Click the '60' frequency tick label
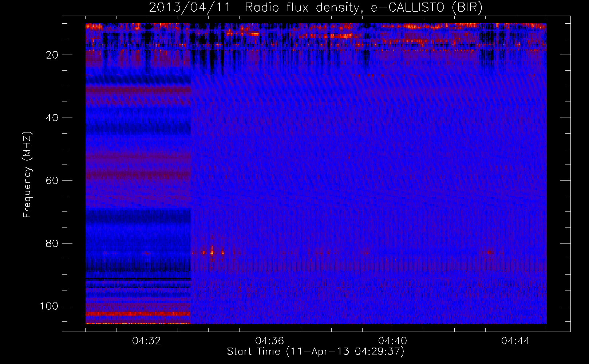The height and width of the screenshot is (364, 589). pyautogui.click(x=52, y=181)
